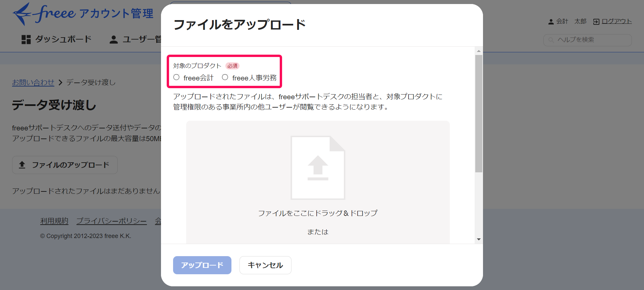Click the キャンセル button
This screenshot has height=290, width=644.
point(265,265)
